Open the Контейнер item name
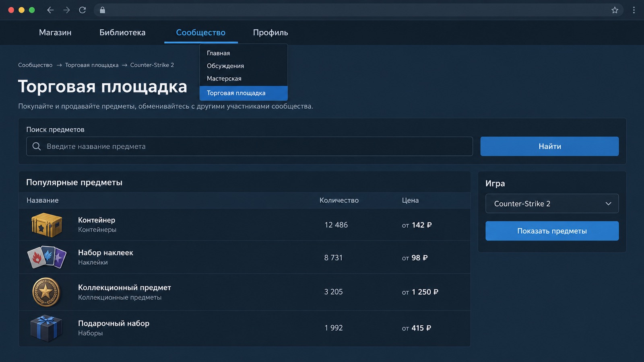Screen dimensions: 644x362 pos(97,220)
